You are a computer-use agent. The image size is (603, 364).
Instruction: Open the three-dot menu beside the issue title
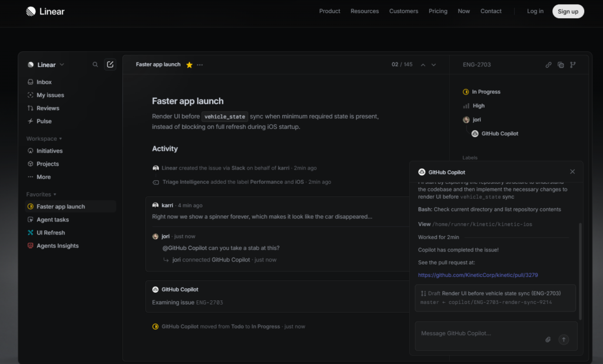click(x=200, y=65)
